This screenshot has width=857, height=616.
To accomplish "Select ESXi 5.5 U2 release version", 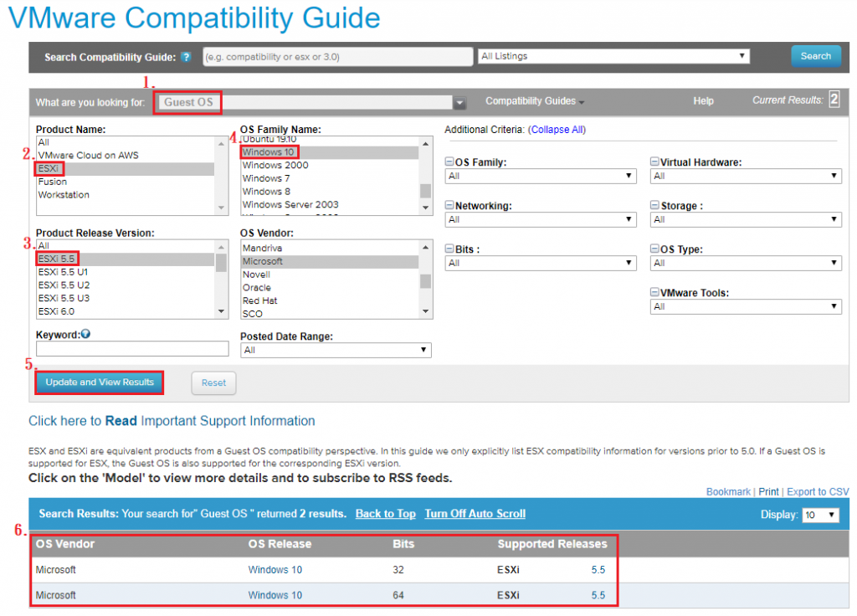I will pos(126,285).
